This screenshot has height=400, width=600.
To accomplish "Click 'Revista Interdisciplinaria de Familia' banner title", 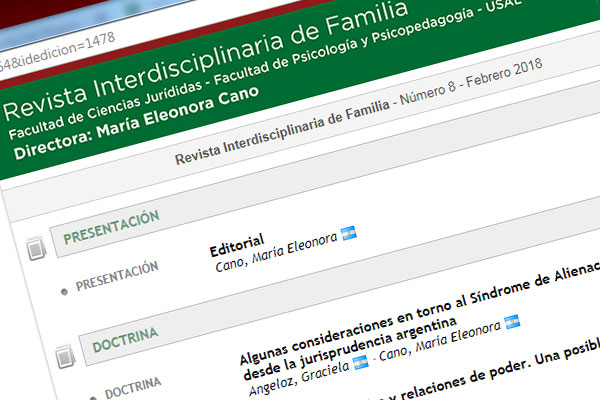I will 206,60.
